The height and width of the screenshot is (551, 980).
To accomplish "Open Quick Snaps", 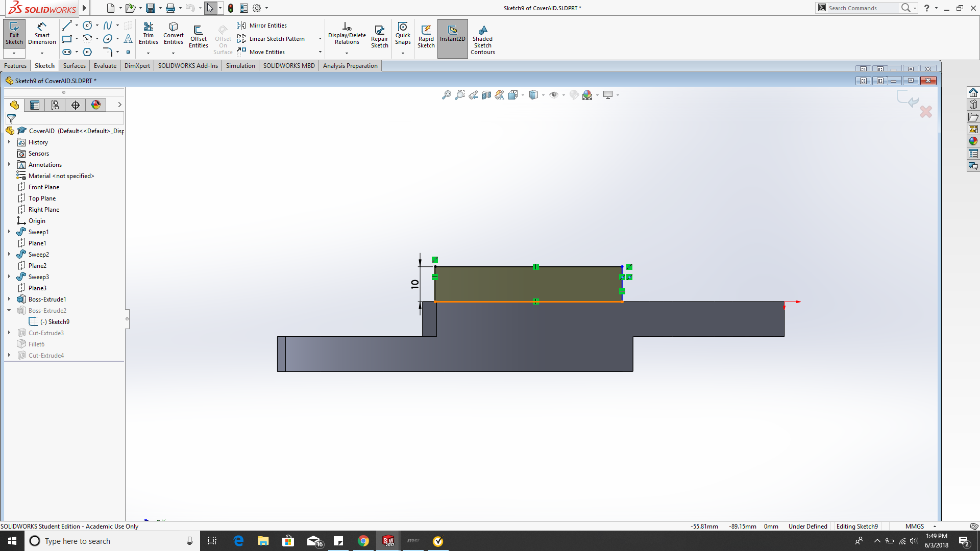I will coord(403,34).
